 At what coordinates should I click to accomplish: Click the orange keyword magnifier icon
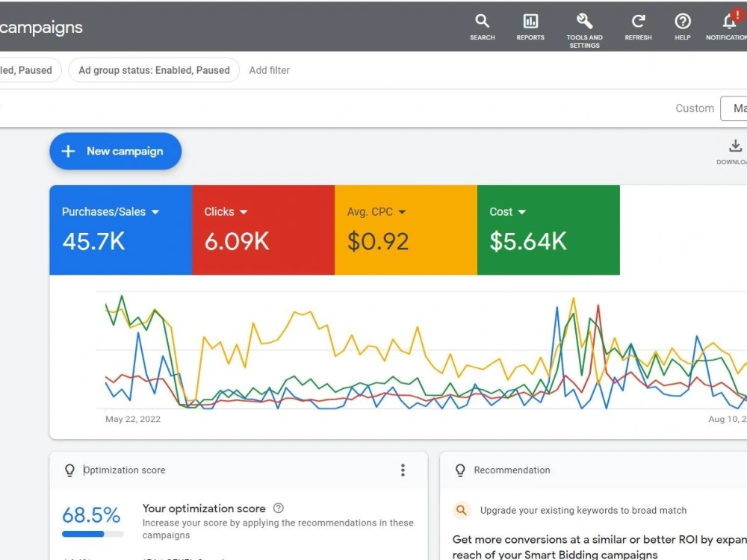coord(461,511)
